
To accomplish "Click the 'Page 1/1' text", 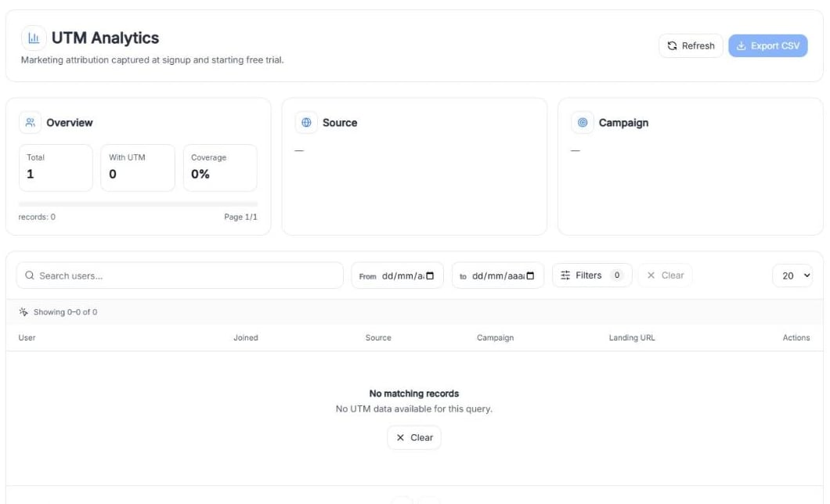I will tap(240, 217).
